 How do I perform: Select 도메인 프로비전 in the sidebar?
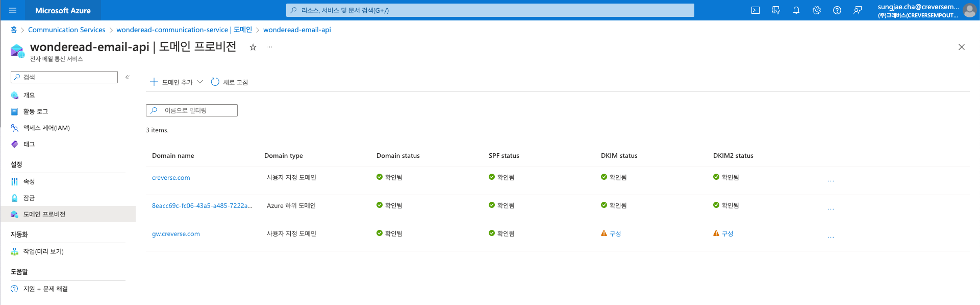[x=68, y=214]
